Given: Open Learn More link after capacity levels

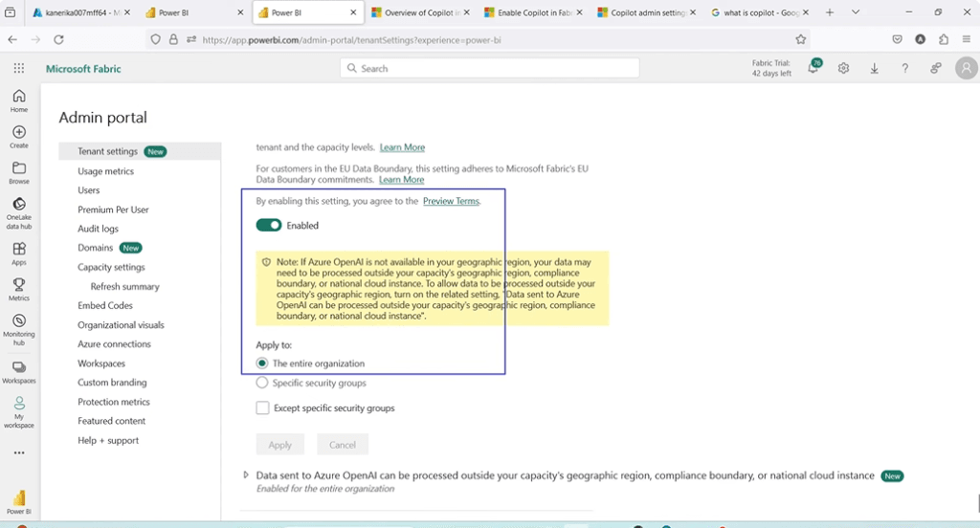Looking at the screenshot, I should [402, 147].
